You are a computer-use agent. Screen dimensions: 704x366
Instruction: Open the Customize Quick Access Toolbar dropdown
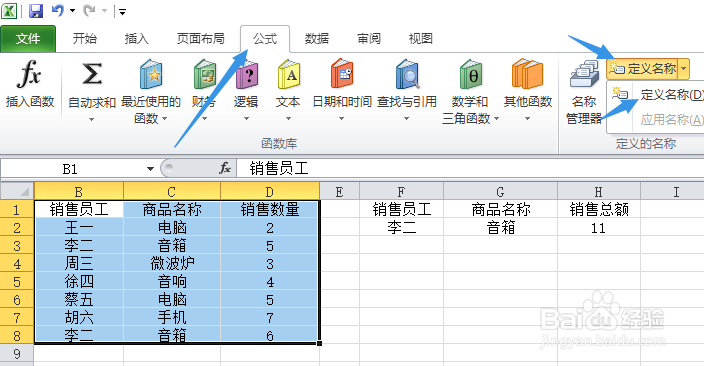(x=122, y=12)
